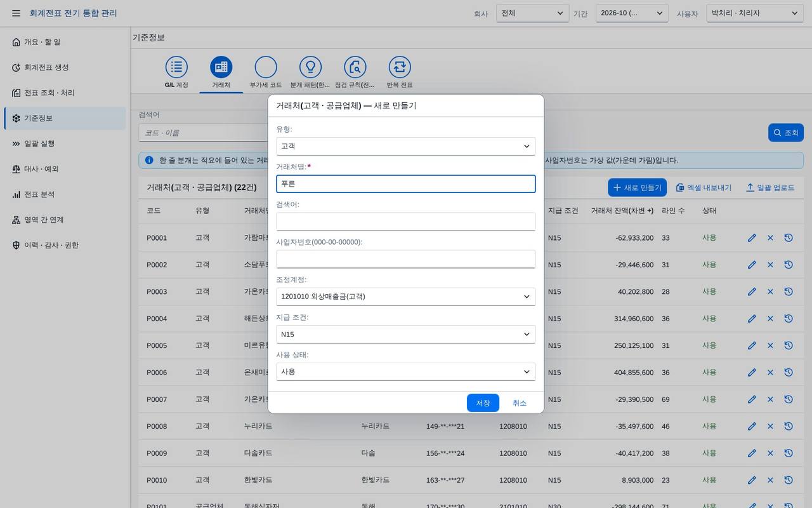This screenshot has width=812, height=508.
Task: Click edit pencil icon for row P0001
Action: (x=752, y=237)
